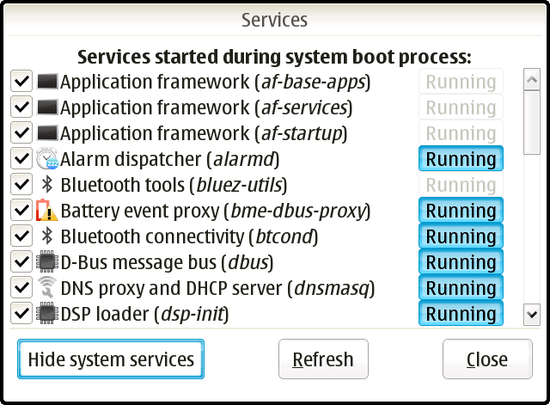Viewport: 550px width, 405px height.
Task: Click disabled Running button for af-base-apps
Action: pyautogui.click(x=461, y=81)
